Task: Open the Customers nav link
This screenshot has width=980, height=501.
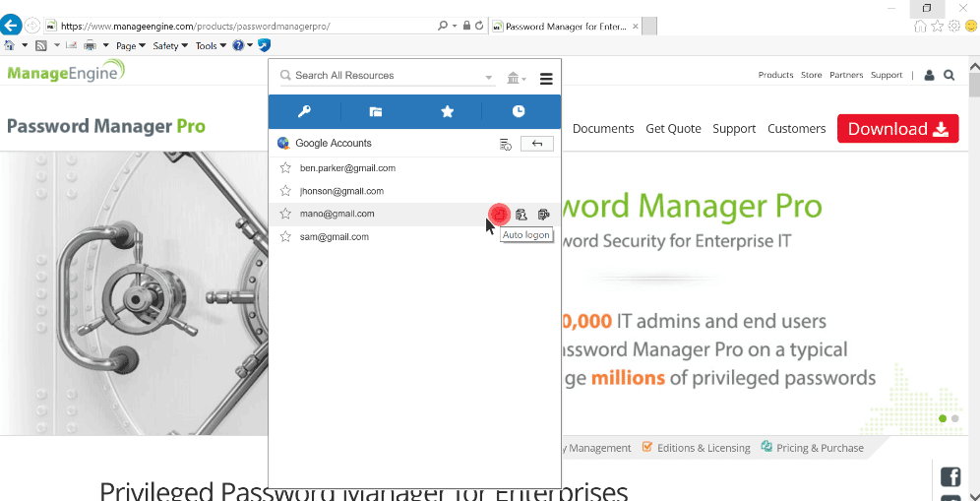Action: point(796,129)
